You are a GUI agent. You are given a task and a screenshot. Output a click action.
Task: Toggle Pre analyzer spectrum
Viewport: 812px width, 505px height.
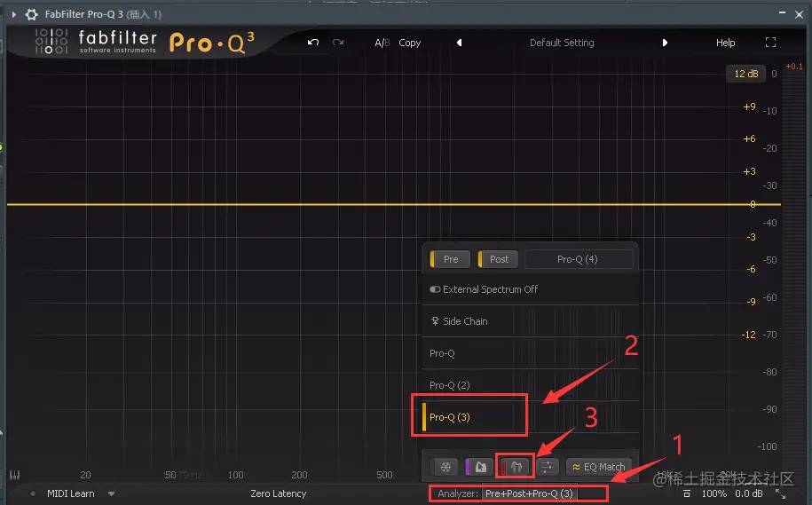450,259
